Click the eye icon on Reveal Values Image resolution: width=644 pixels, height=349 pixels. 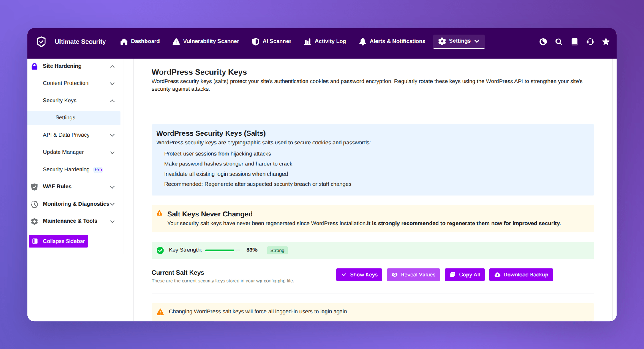coord(395,275)
